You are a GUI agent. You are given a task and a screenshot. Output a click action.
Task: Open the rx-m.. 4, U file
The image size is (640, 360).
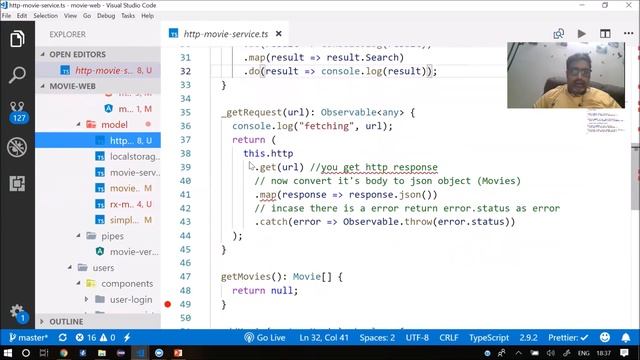coord(98,204)
